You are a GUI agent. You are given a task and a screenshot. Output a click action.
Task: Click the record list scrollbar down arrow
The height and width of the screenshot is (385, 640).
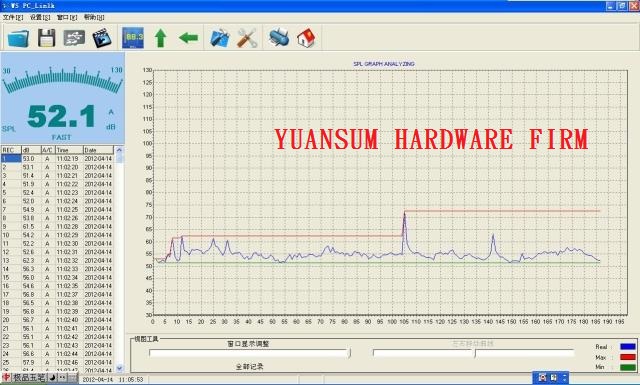119,367
